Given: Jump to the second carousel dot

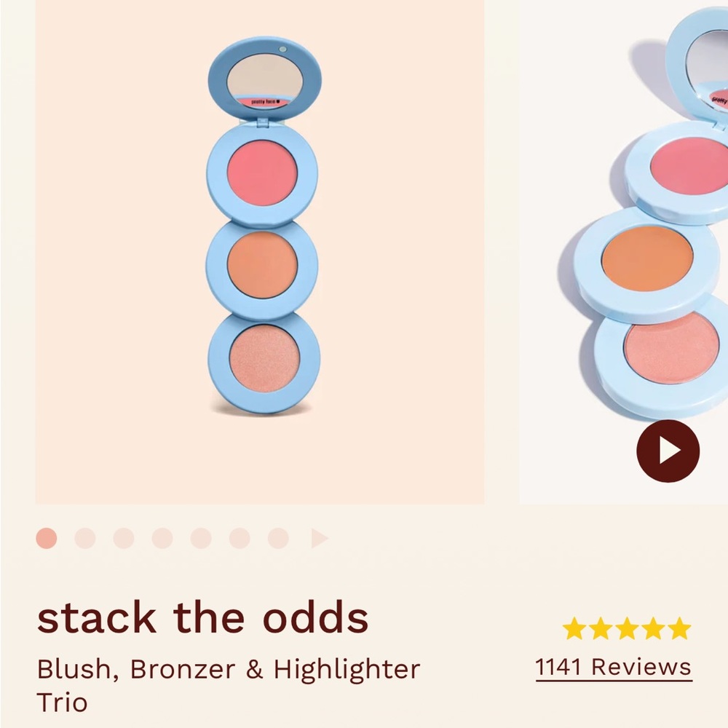Looking at the screenshot, I should click(85, 539).
